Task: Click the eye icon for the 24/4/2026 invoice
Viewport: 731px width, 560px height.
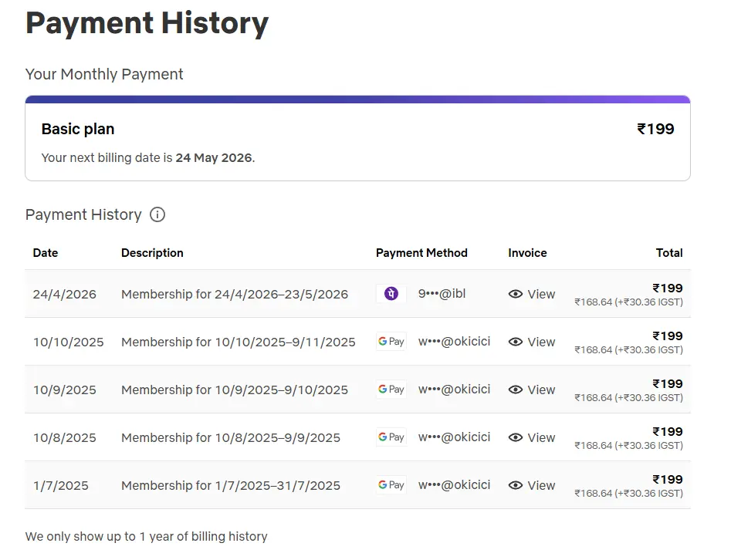Action: [515, 294]
